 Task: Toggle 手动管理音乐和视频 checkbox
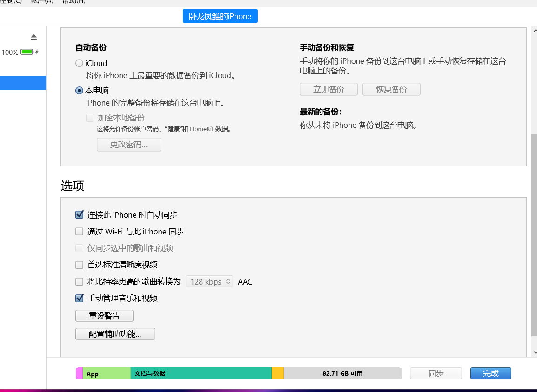79,298
